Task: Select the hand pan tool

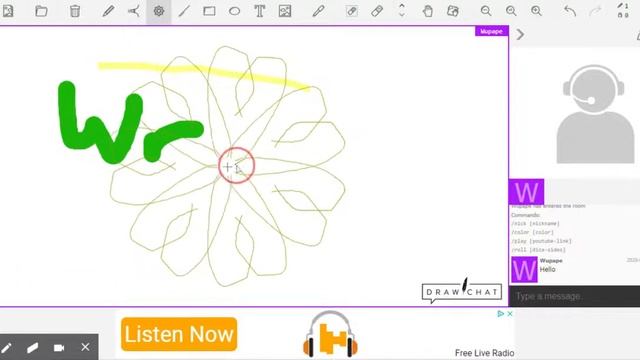Action: [427, 11]
